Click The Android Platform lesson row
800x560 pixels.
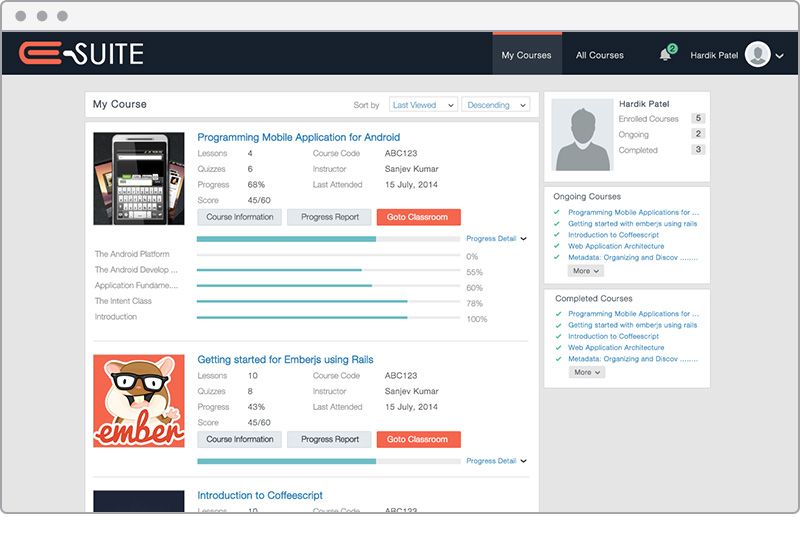pos(289,254)
